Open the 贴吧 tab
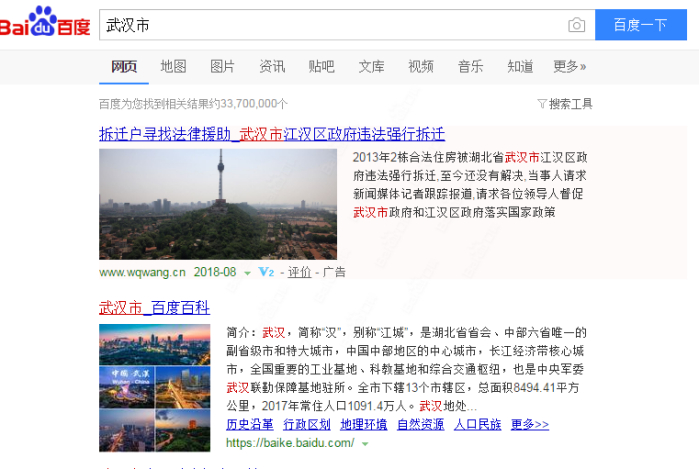 pos(321,66)
